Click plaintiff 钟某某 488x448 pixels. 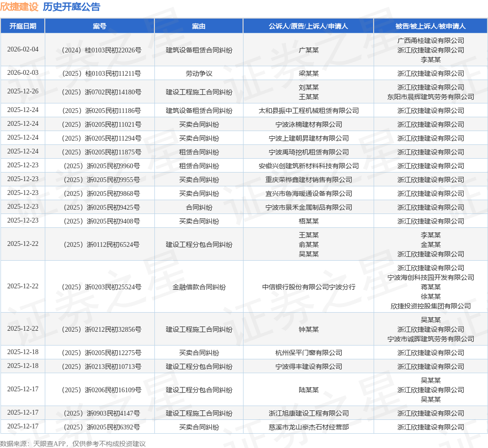pyautogui.click(x=308, y=329)
